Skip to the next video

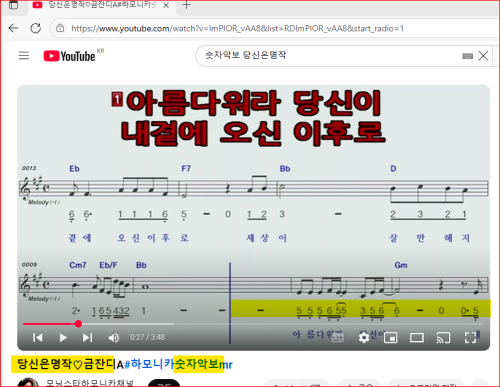87,338
